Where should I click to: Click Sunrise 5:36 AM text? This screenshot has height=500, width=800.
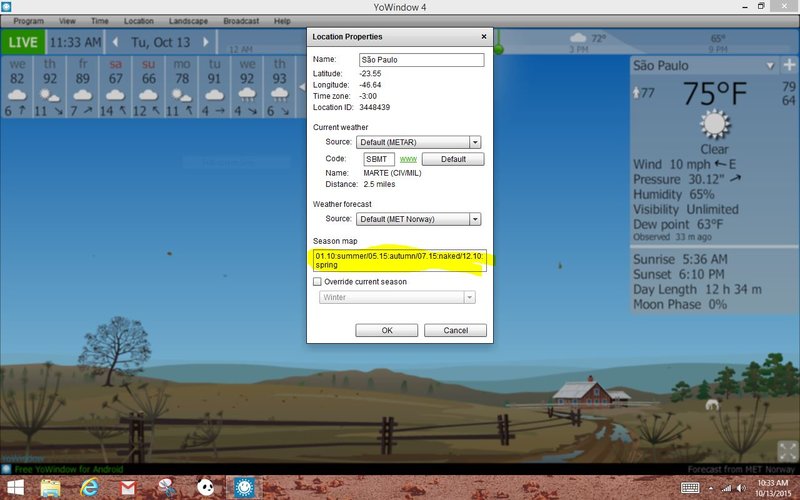click(680, 259)
